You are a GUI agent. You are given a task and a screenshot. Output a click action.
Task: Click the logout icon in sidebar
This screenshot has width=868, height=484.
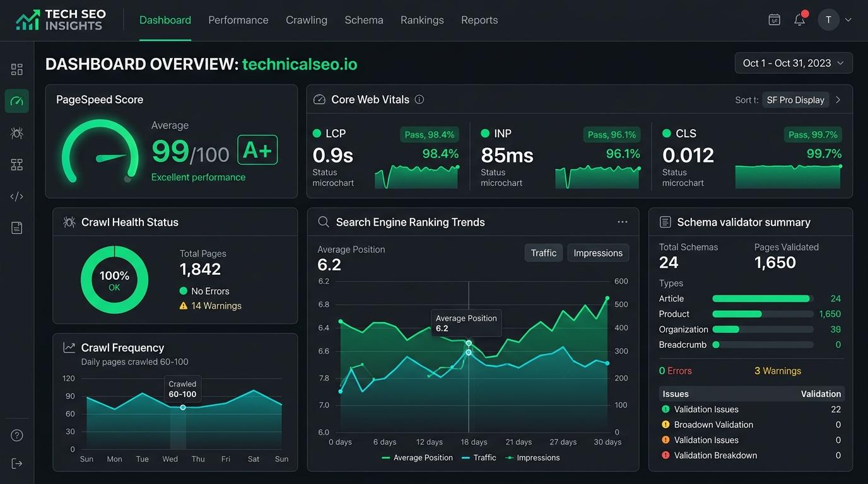click(x=17, y=464)
